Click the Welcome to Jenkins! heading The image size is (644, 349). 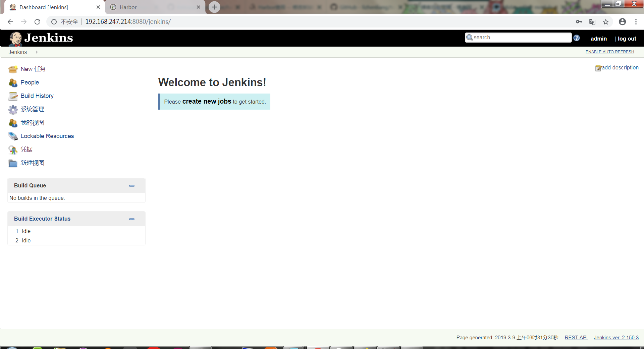(x=212, y=82)
